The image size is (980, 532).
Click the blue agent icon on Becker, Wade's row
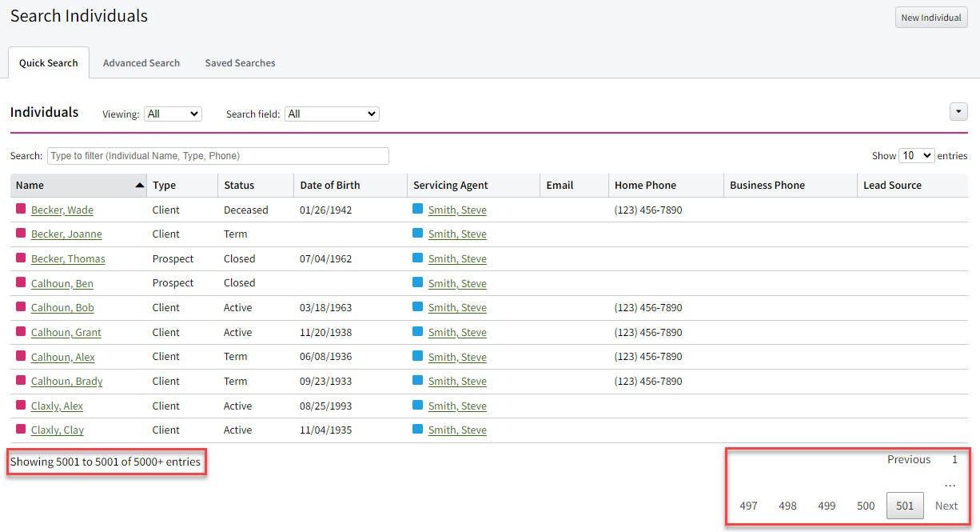[x=416, y=209]
